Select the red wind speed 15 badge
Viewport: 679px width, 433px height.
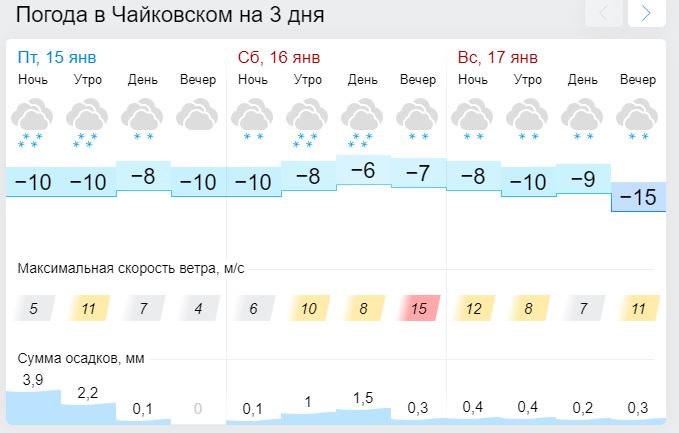pyautogui.click(x=419, y=308)
